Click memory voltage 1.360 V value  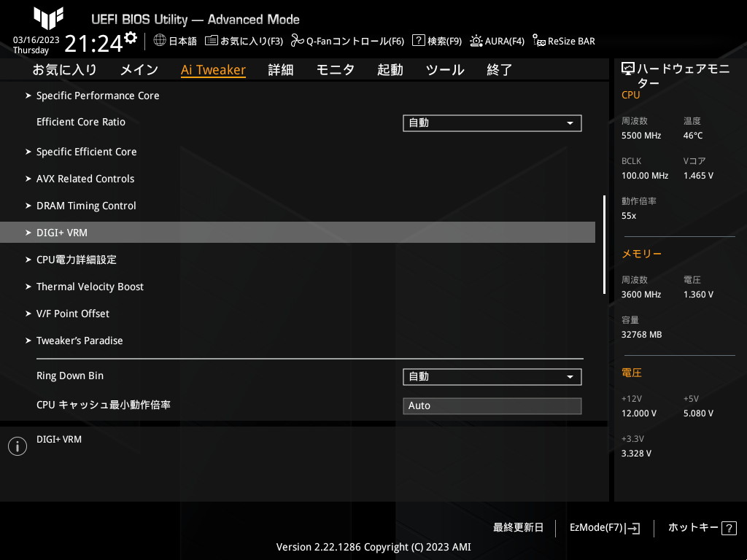coord(698,295)
